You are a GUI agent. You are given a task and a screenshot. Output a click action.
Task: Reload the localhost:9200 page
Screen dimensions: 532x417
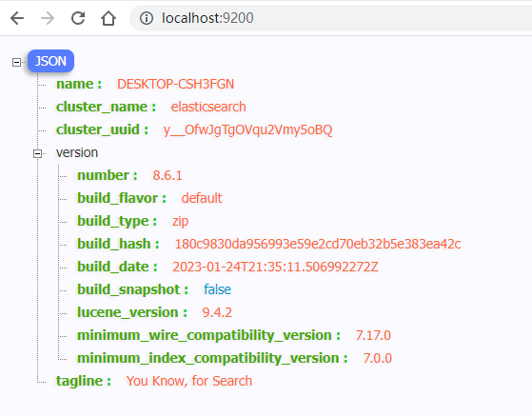pos(78,18)
